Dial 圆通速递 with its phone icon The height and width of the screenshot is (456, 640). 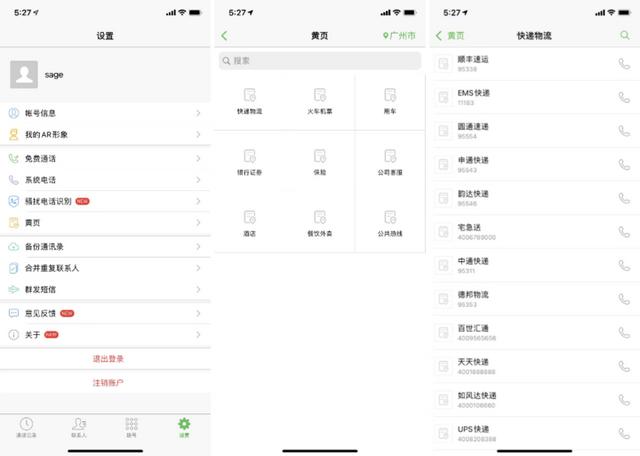[624, 131]
